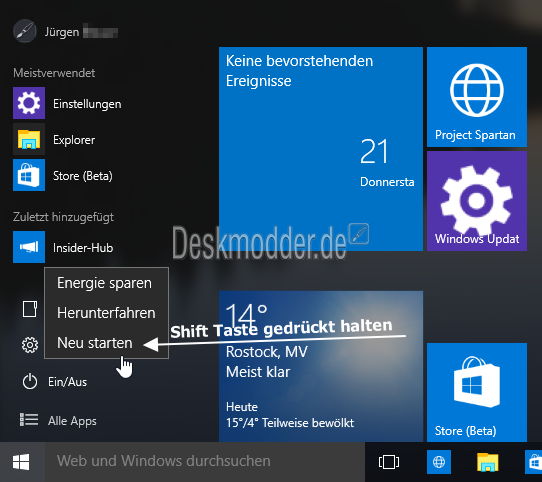Click the Explorer text label
Viewport: 542px width, 482px height.
click(74, 140)
